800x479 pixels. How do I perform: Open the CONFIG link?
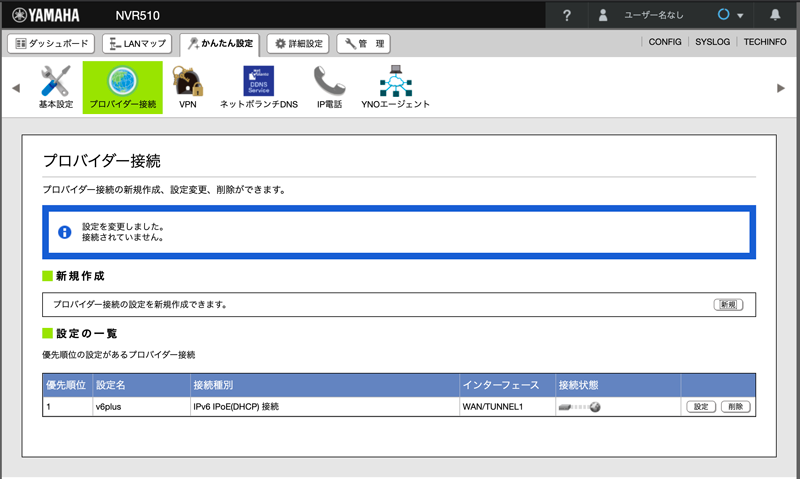pos(665,42)
